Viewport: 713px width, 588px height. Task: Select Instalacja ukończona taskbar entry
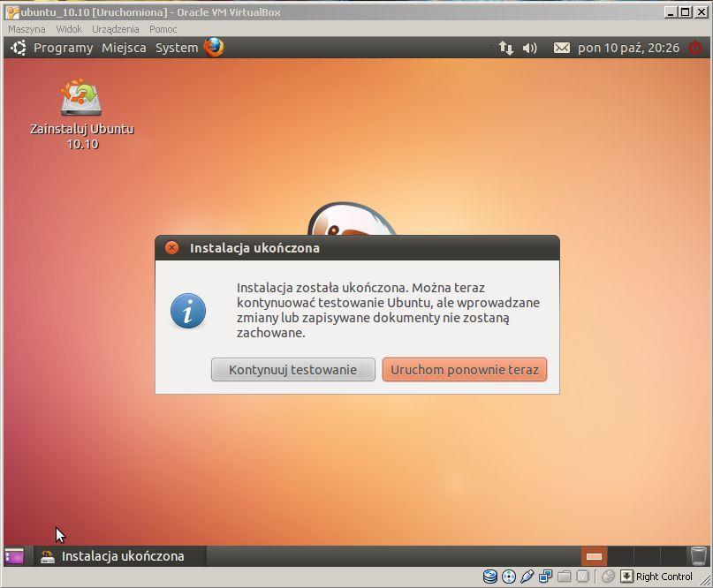pyautogui.click(x=119, y=555)
